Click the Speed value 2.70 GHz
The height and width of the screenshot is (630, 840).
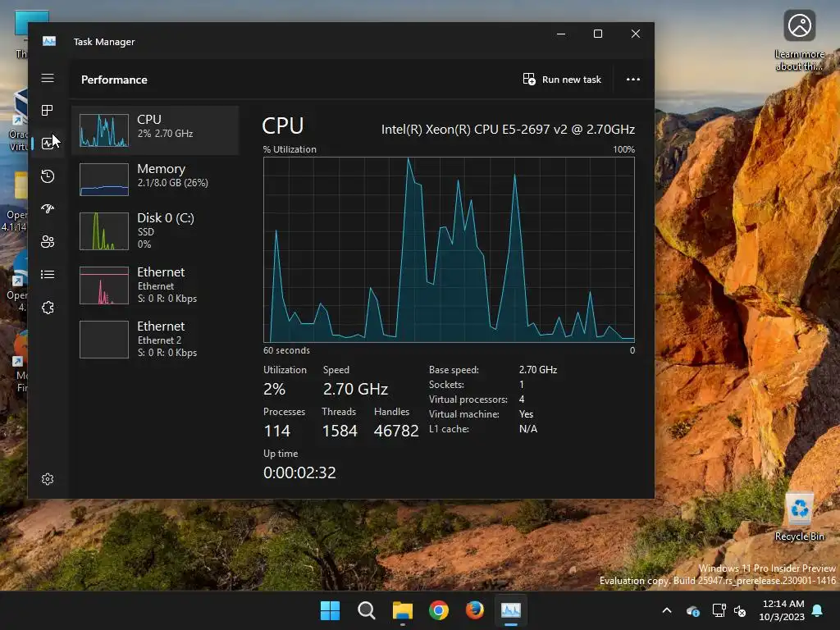click(355, 389)
